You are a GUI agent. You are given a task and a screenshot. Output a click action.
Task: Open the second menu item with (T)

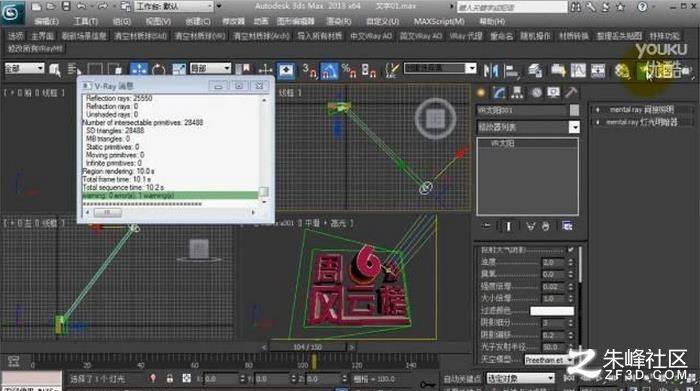pyautogui.click(x=86, y=21)
